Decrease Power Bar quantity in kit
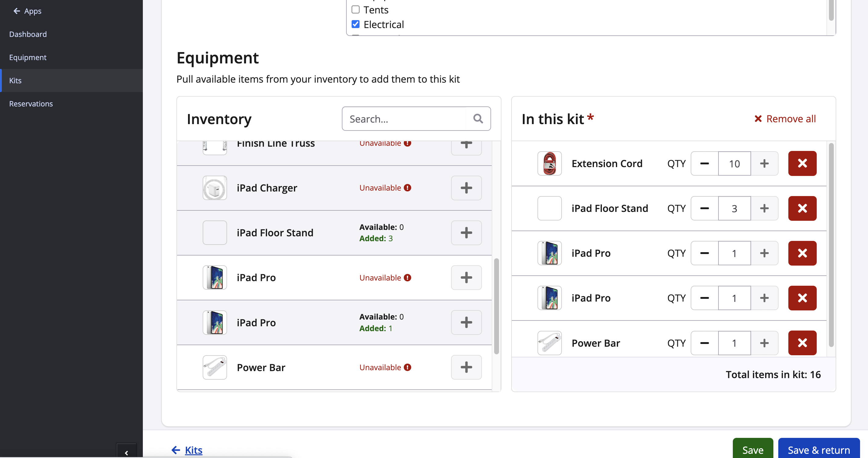 tap(705, 343)
